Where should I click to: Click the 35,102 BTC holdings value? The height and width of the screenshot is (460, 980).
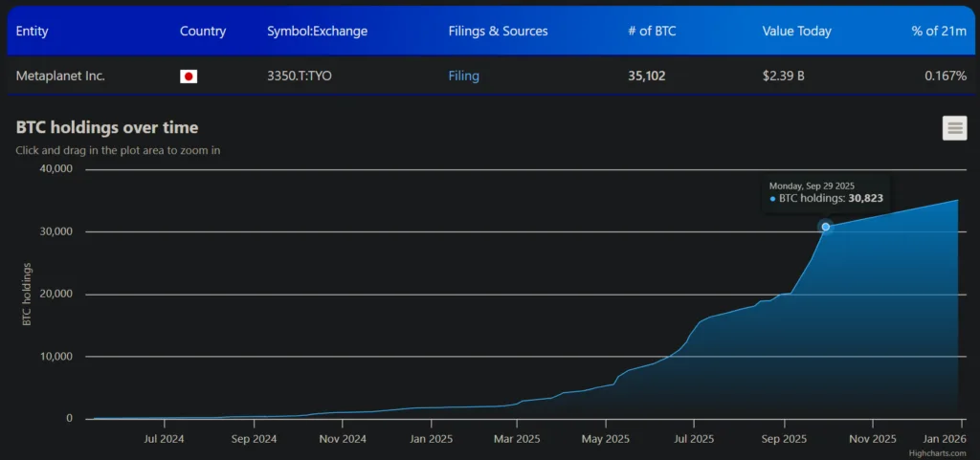pyautogui.click(x=647, y=77)
